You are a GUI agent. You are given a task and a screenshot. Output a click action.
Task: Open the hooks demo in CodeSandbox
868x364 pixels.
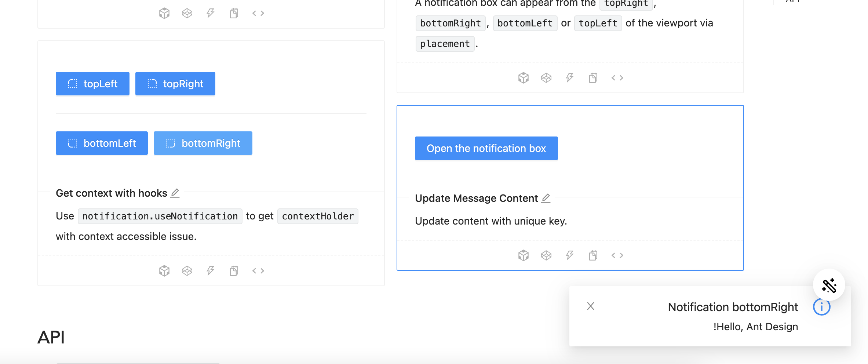[x=164, y=270]
